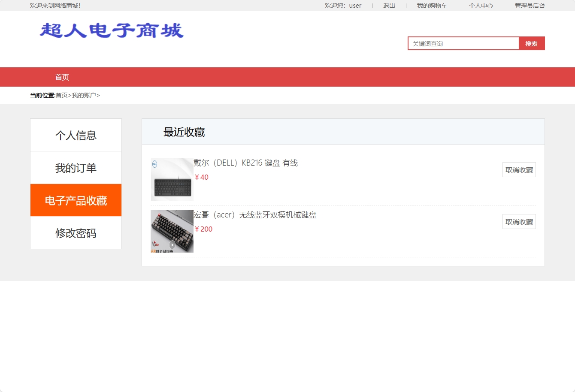Cancel favorite on the DELL KB216 keyboard
Viewport: 575px width, 392px height.
[519, 169]
